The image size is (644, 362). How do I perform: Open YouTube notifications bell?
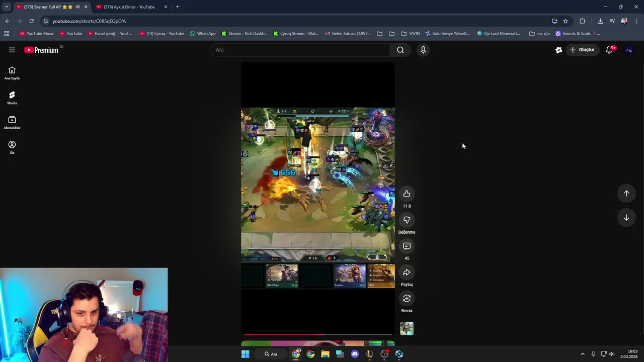click(x=609, y=50)
